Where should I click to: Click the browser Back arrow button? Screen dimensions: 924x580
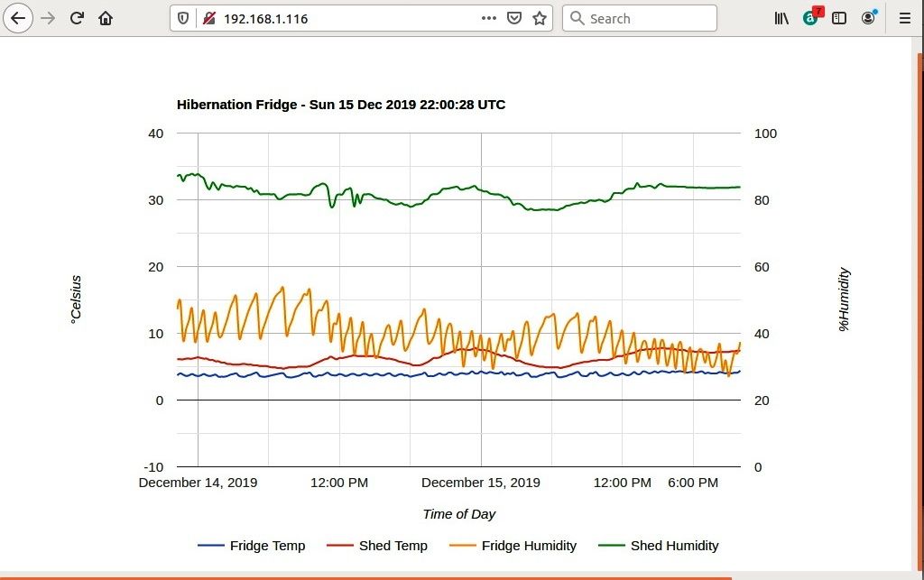[x=18, y=18]
